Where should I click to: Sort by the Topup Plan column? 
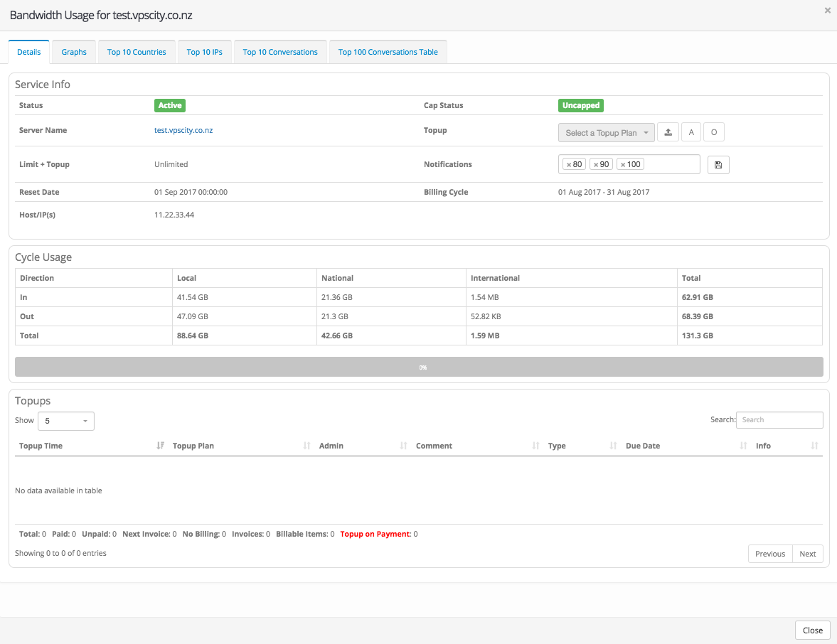pyautogui.click(x=193, y=446)
